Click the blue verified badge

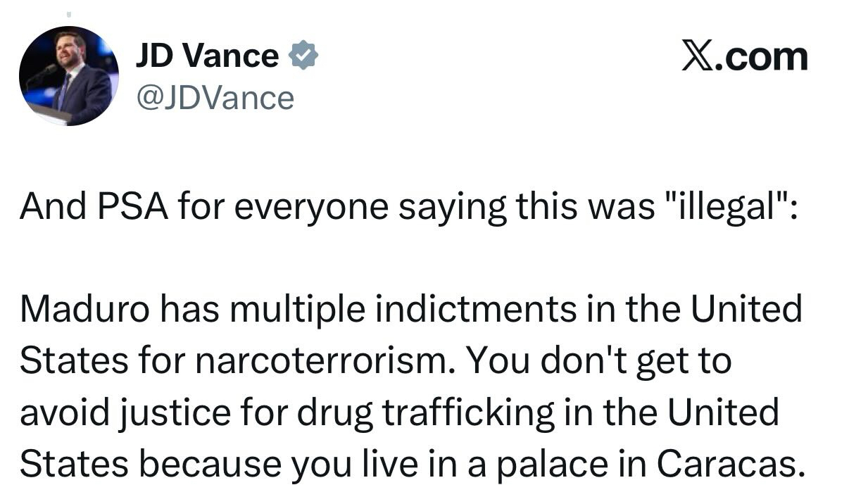(x=303, y=55)
